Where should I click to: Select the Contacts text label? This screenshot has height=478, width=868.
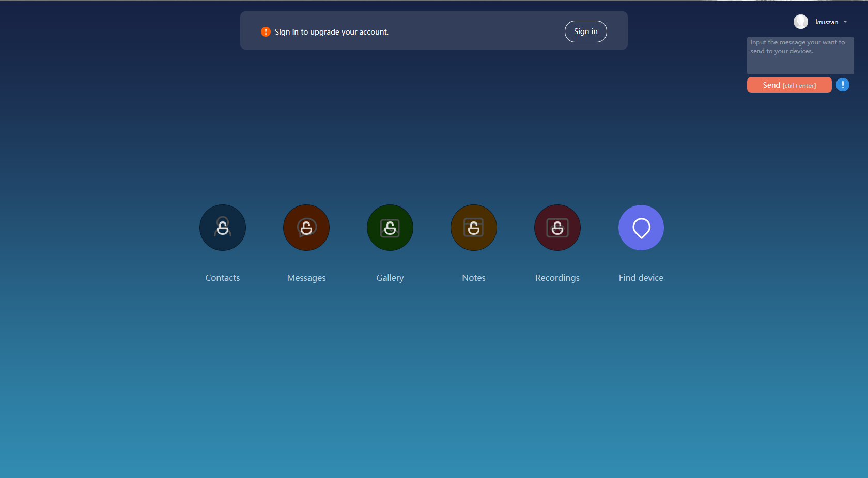coord(223,278)
